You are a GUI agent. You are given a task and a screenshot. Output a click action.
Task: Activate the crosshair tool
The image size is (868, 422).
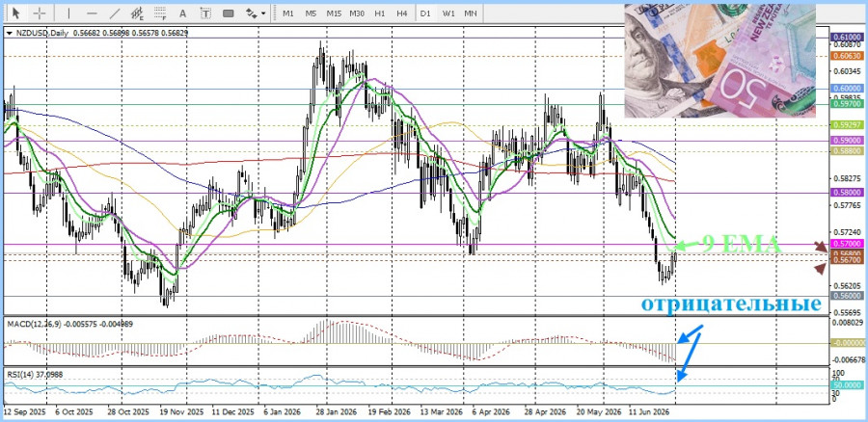coord(40,13)
